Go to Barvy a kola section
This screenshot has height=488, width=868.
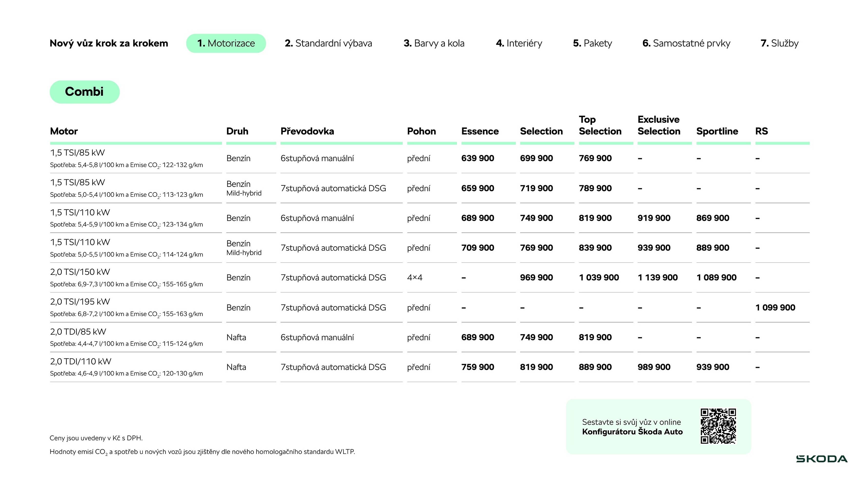click(434, 43)
